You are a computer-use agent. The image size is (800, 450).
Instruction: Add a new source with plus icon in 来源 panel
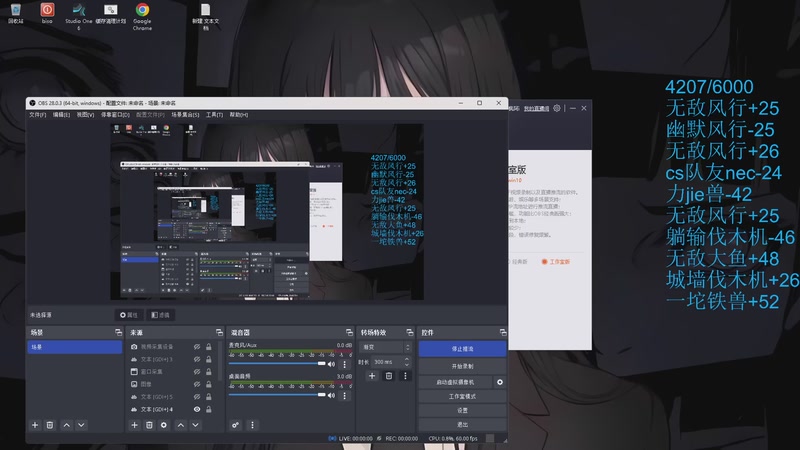tap(134, 425)
